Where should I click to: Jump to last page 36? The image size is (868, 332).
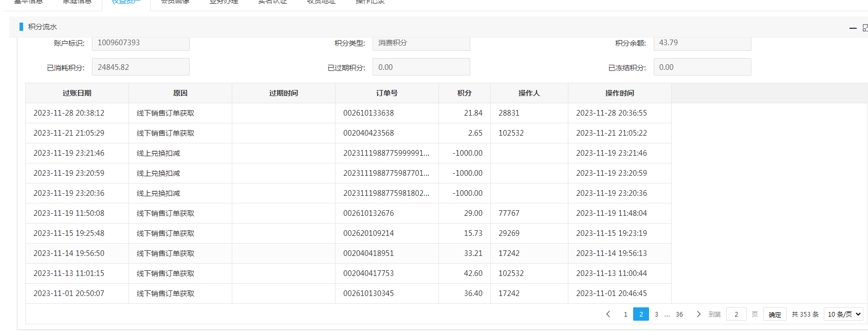coord(679,314)
